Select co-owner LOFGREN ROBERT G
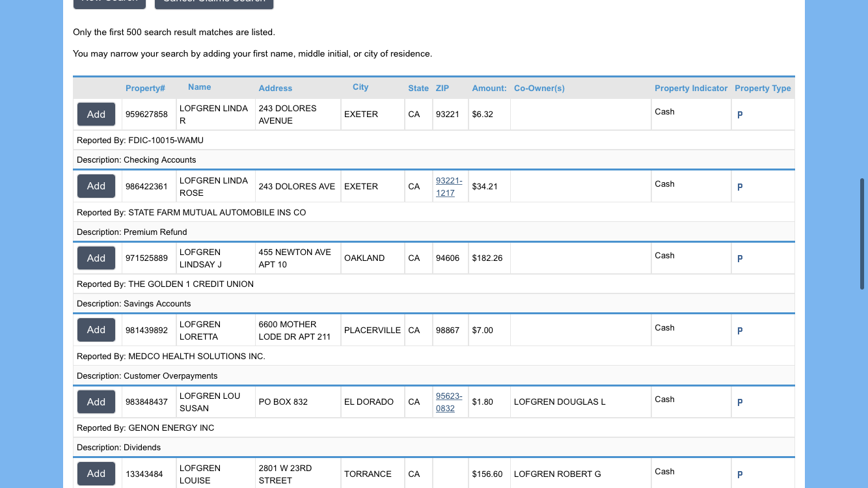Viewport: 868px width, 488px height. click(x=558, y=474)
